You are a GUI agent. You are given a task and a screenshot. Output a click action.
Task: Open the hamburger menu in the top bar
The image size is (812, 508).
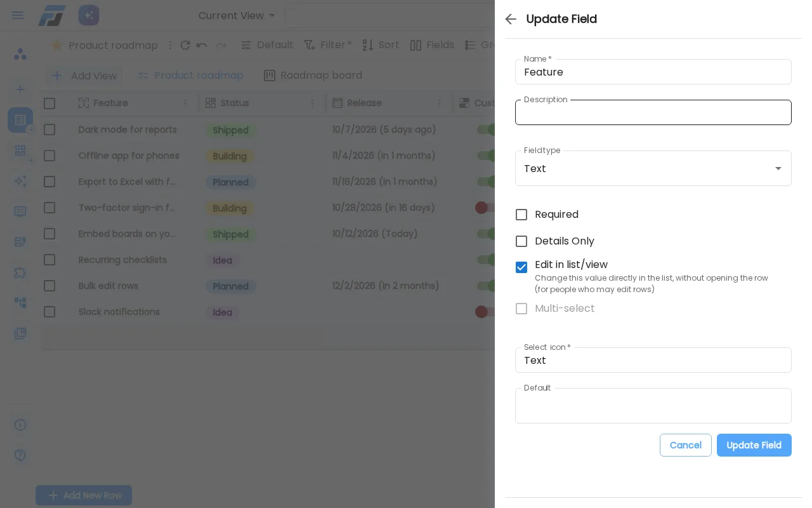pos(18,15)
